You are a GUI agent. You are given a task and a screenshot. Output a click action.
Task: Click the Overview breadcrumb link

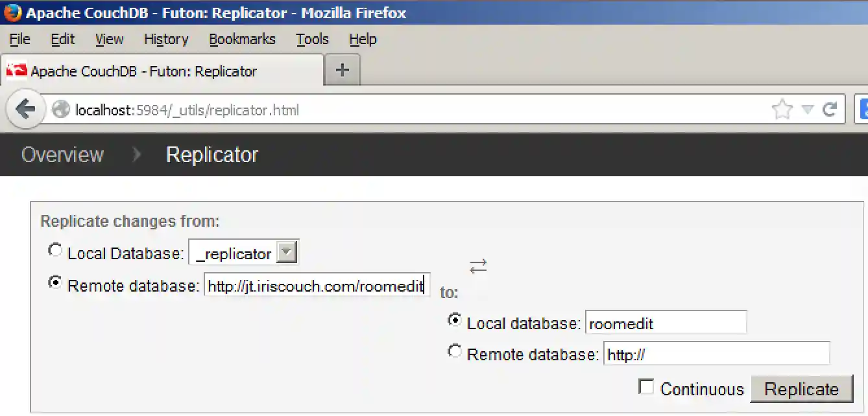62,155
